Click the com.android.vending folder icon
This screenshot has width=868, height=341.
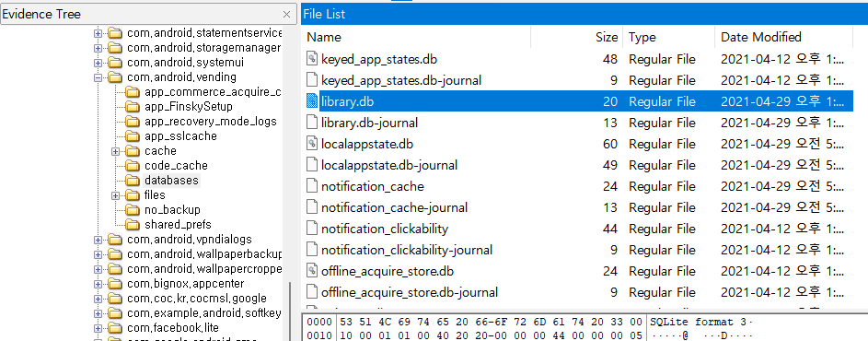click(114, 77)
